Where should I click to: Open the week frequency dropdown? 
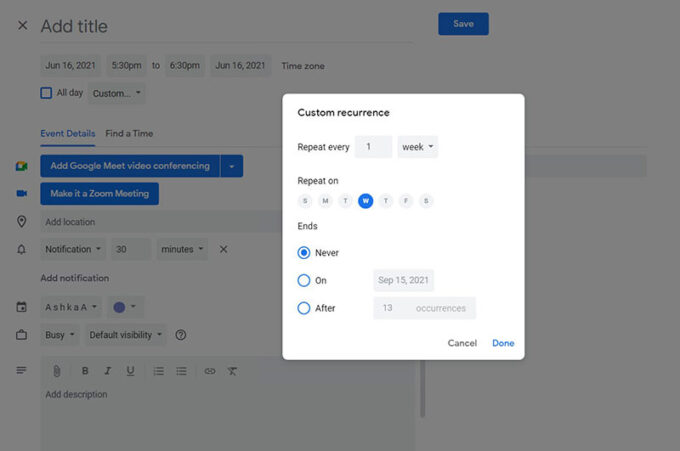click(x=417, y=147)
